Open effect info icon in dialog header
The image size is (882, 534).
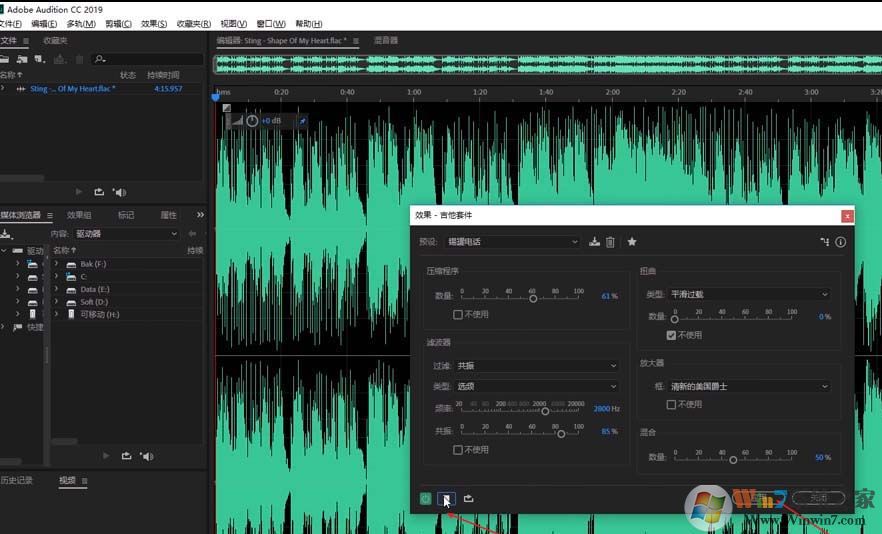[x=840, y=242]
